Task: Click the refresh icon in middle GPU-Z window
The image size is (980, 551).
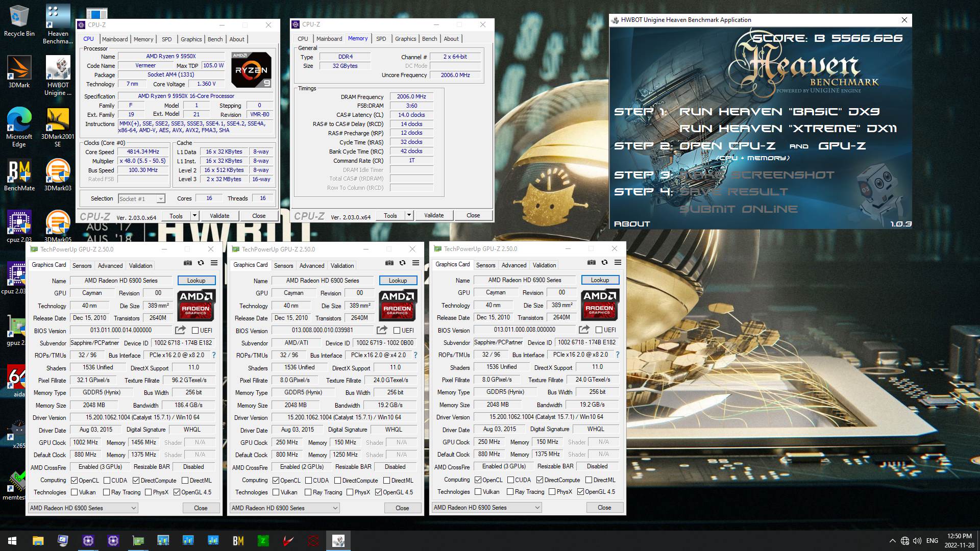Action: 402,263
